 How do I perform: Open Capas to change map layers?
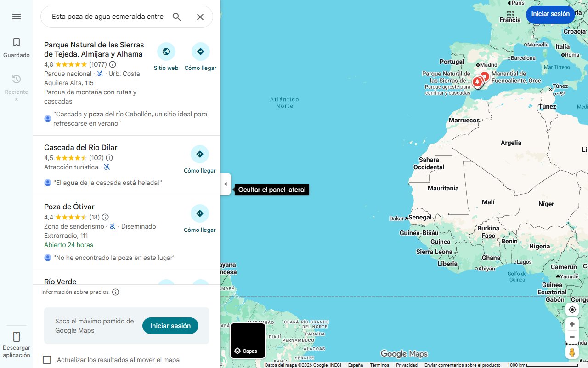pos(248,340)
